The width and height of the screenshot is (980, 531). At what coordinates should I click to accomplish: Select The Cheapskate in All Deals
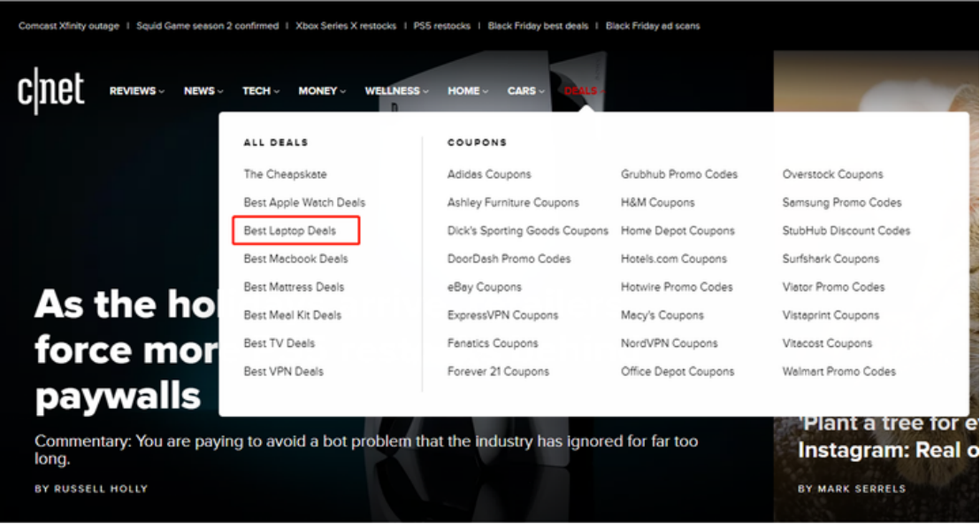tap(285, 174)
